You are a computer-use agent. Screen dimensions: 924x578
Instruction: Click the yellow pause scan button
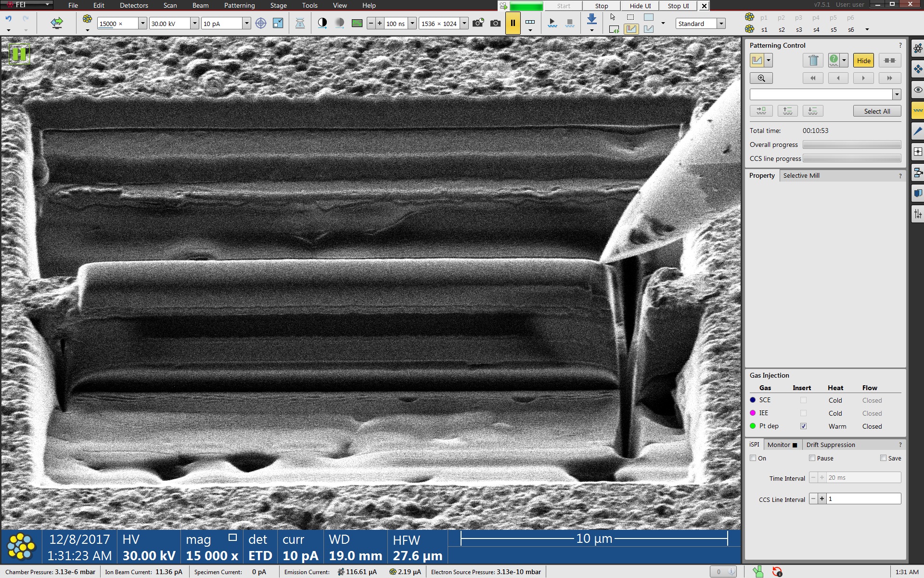point(513,23)
